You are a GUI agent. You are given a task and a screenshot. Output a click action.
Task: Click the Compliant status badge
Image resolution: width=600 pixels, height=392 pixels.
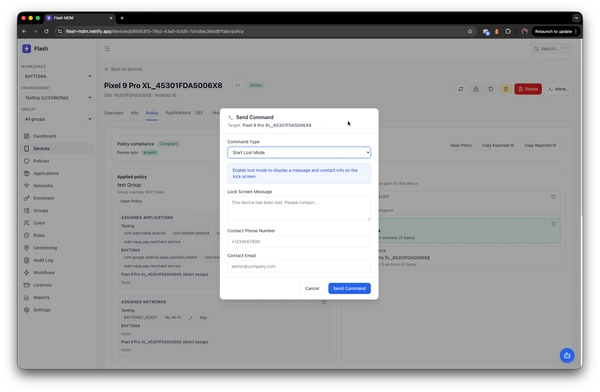(x=169, y=144)
